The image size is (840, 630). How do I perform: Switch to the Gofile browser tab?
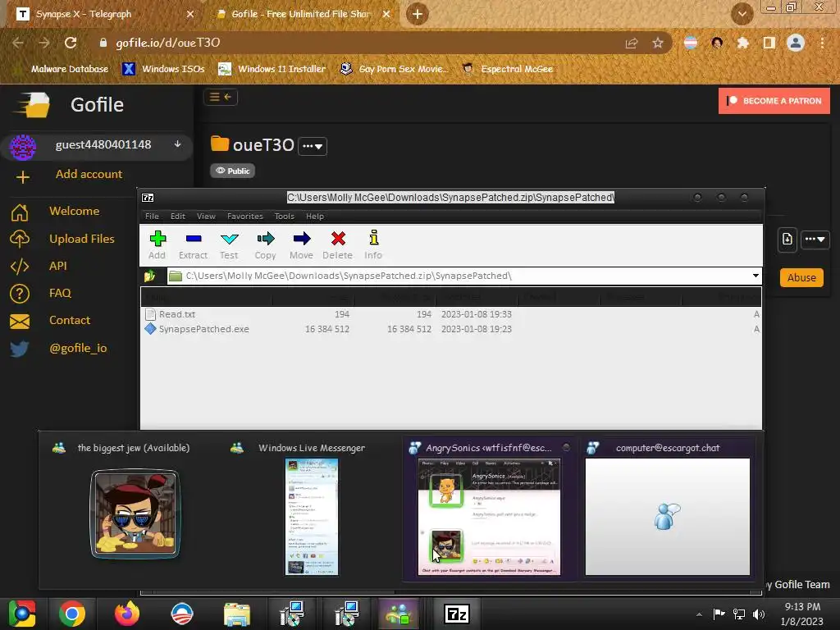300,14
